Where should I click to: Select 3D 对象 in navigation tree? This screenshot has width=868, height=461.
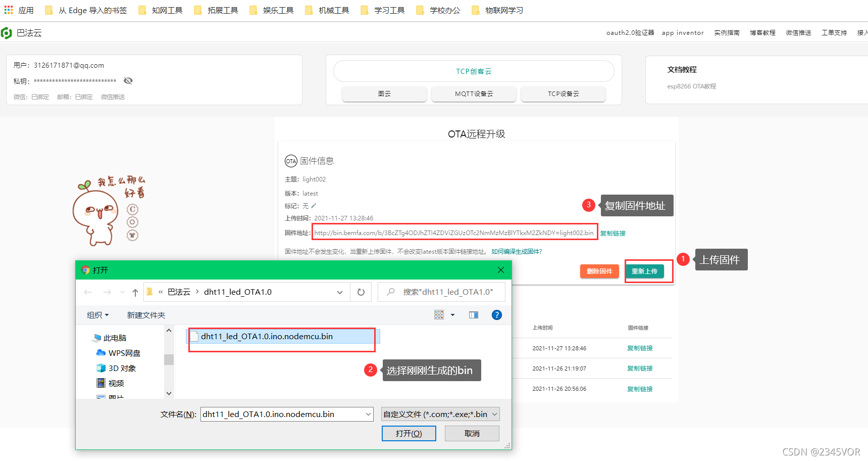point(116,368)
